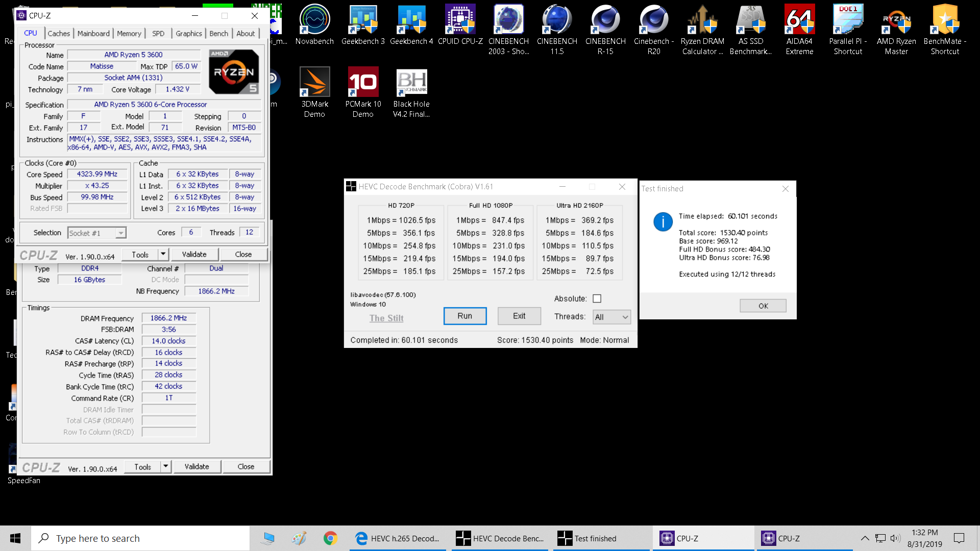
Task: Open the file explorer-like taskbar icon
Action: 268,538
